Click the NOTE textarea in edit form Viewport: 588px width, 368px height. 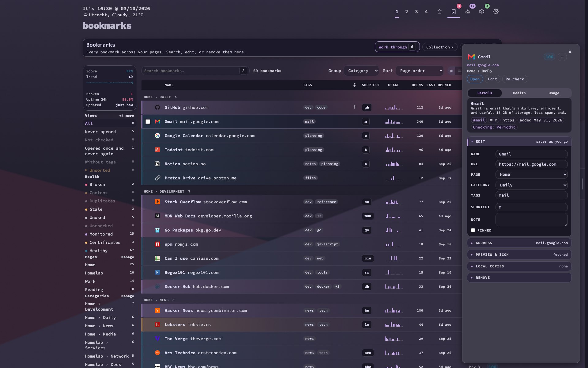[x=531, y=220]
